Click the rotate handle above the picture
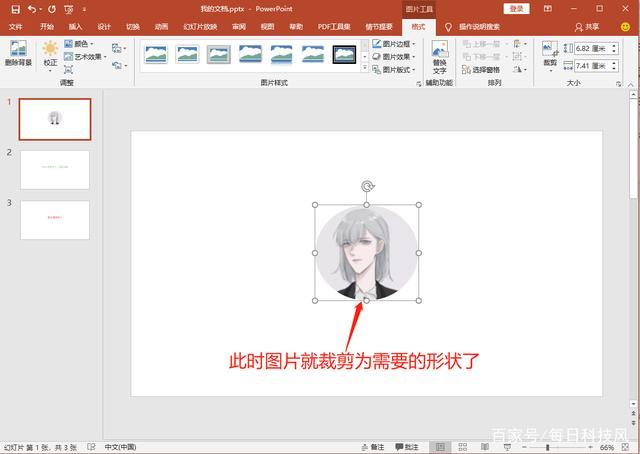The width and height of the screenshot is (640, 454). (x=367, y=187)
